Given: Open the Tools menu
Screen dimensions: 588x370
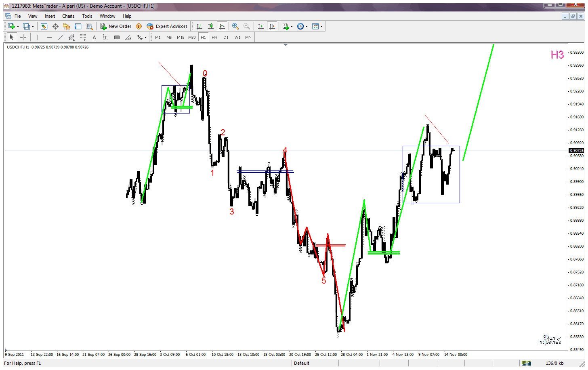Looking at the screenshot, I should coord(87,16).
